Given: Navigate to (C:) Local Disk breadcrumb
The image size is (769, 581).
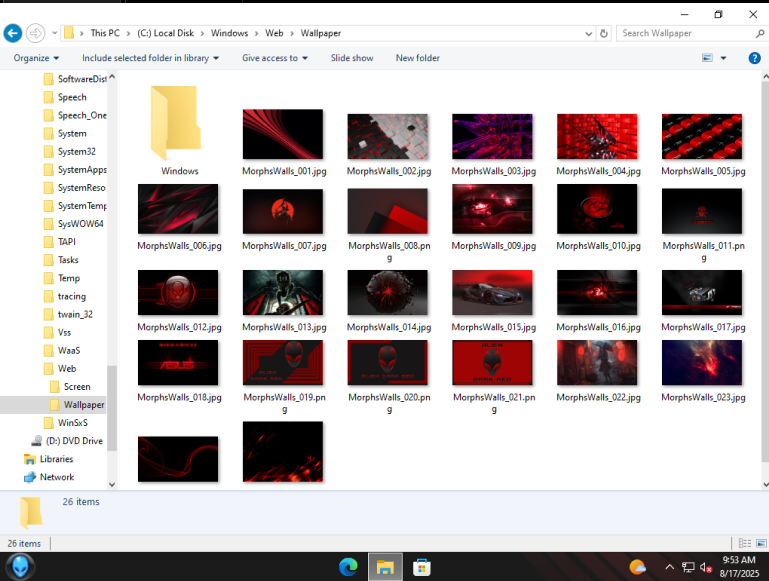Looking at the screenshot, I should [165, 33].
